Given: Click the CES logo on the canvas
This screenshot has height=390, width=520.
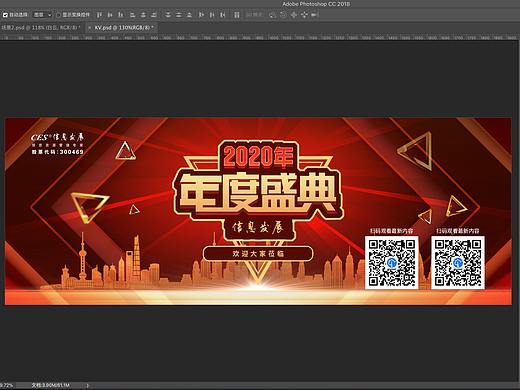Looking at the screenshot, I should (57, 137).
